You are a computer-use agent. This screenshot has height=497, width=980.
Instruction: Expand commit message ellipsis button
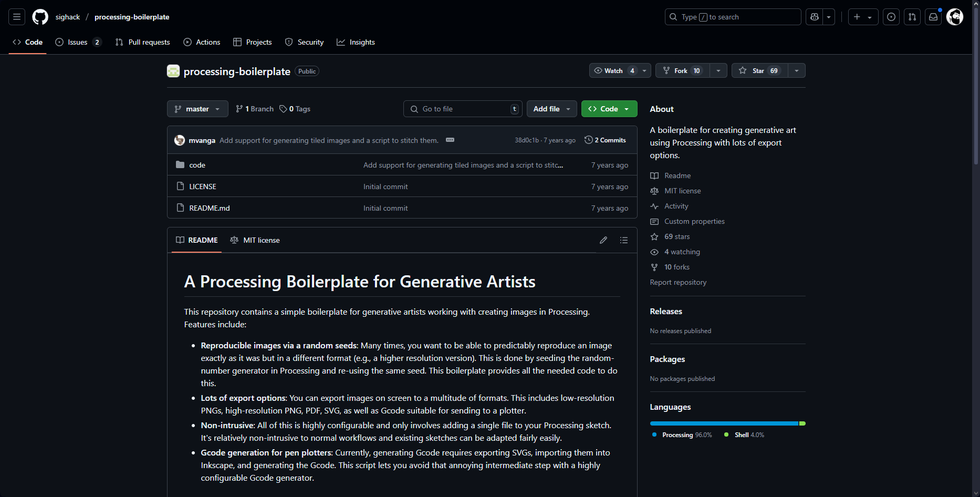450,140
